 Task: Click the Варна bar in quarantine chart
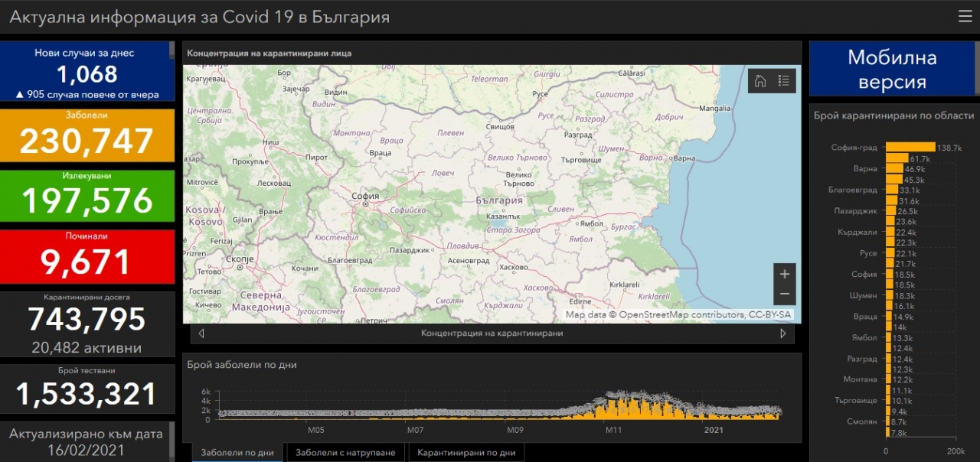coord(894,168)
